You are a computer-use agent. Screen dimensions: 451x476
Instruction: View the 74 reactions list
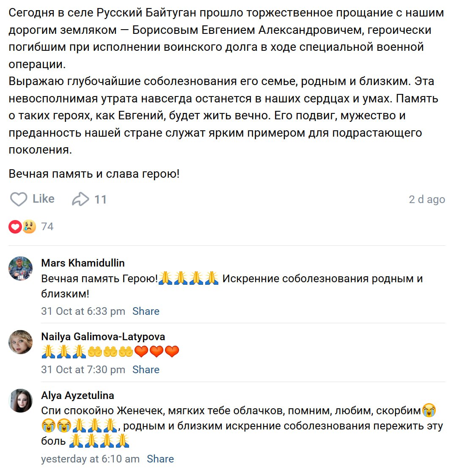click(47, 227)
